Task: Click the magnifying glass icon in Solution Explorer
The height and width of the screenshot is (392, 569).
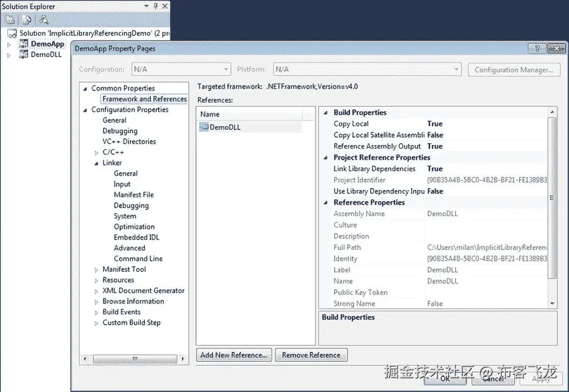Action: 44,19
